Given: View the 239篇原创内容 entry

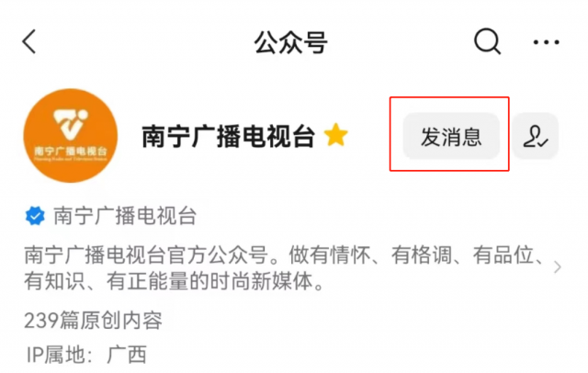Looking at the screenshot, I should point(93,320).
